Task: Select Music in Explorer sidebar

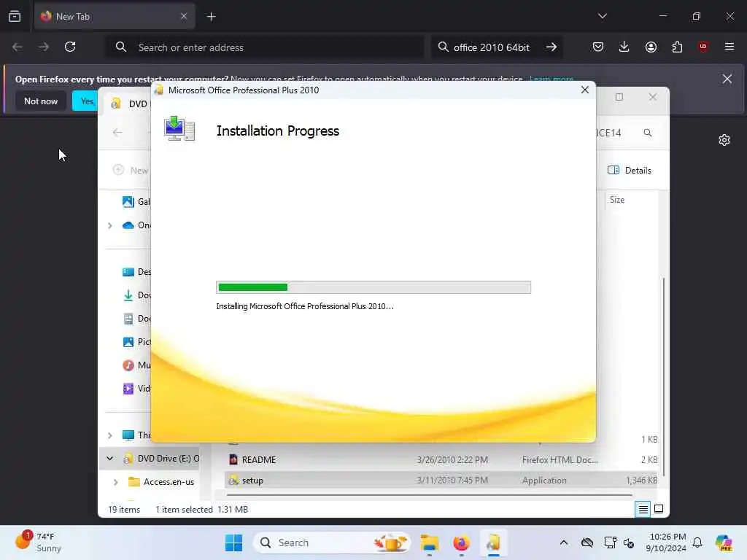Action: [x=136, y=365]
